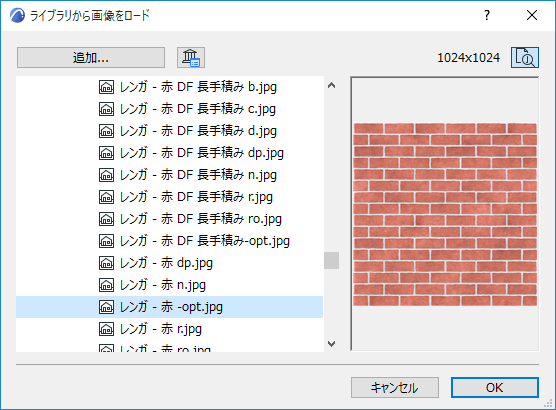The height and width of the screenshot is (410, 556).
Task: Click the 1024x1024 image size label
Action: (x=468, y=57)
